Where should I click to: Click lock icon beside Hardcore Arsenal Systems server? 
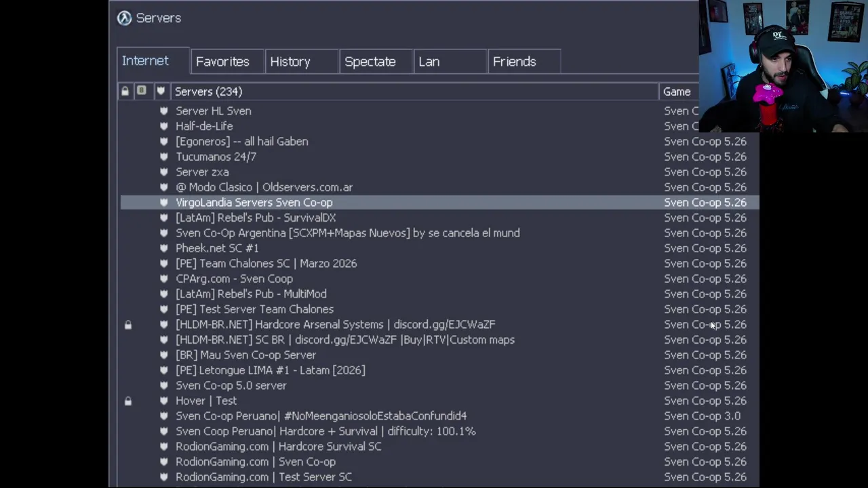point(127,325)
